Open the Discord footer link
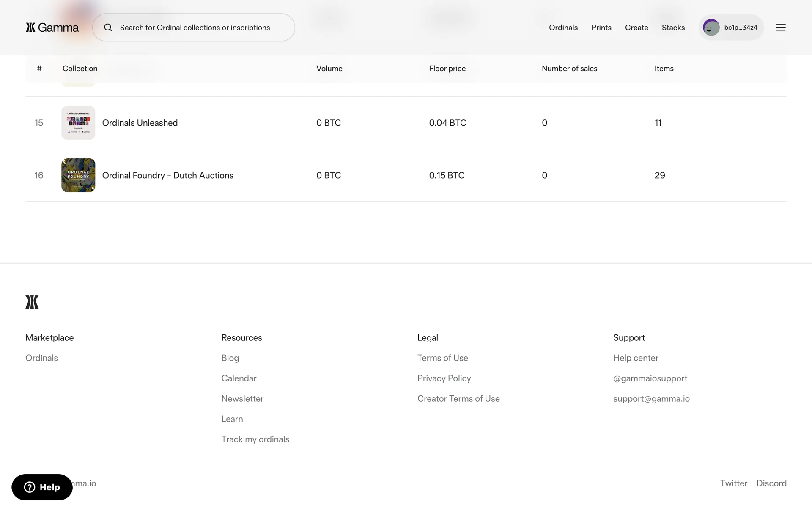Image resolution: width=812 pixels, height=508 pixels. [x=771, y=483]
